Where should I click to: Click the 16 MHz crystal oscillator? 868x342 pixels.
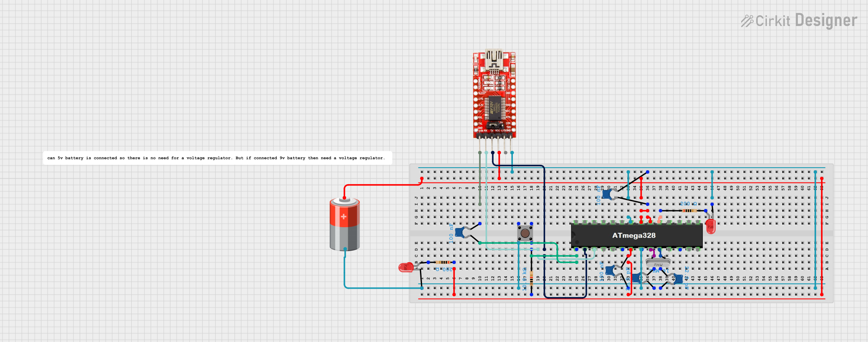657,263
